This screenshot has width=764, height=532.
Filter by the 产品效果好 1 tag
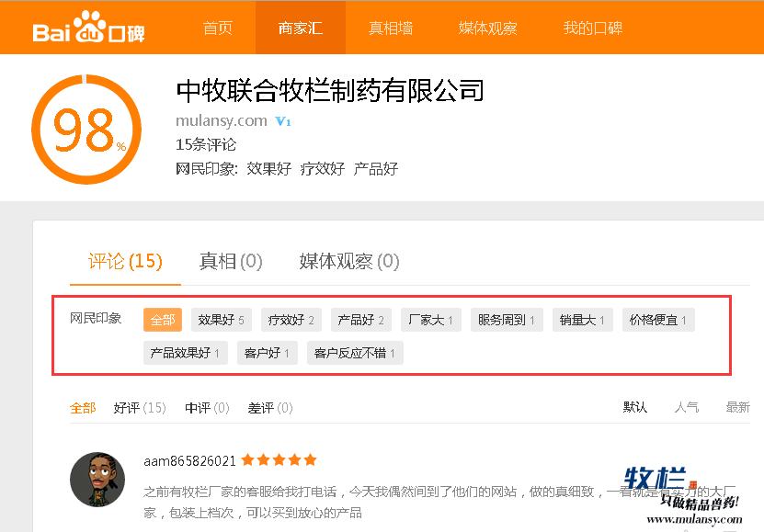185,353
